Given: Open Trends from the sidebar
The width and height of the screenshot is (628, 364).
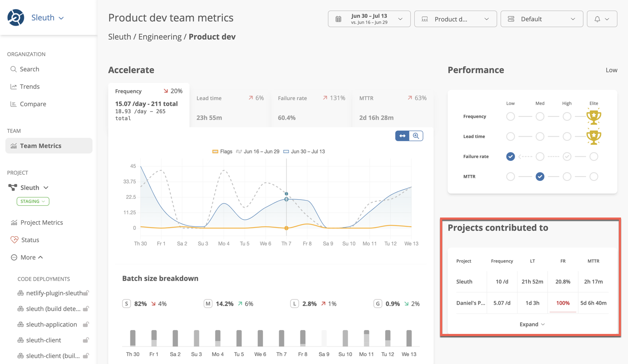Looking at the screenshot, I should tap(30, 87).
